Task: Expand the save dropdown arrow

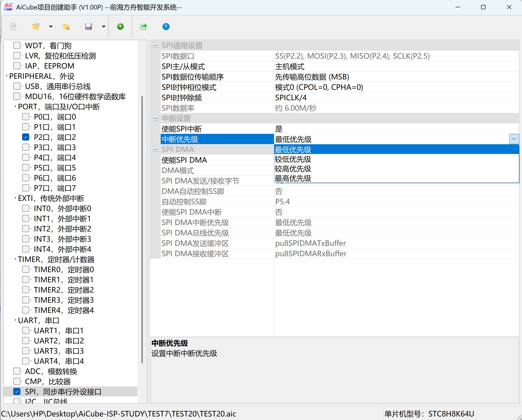Action: 104,27
